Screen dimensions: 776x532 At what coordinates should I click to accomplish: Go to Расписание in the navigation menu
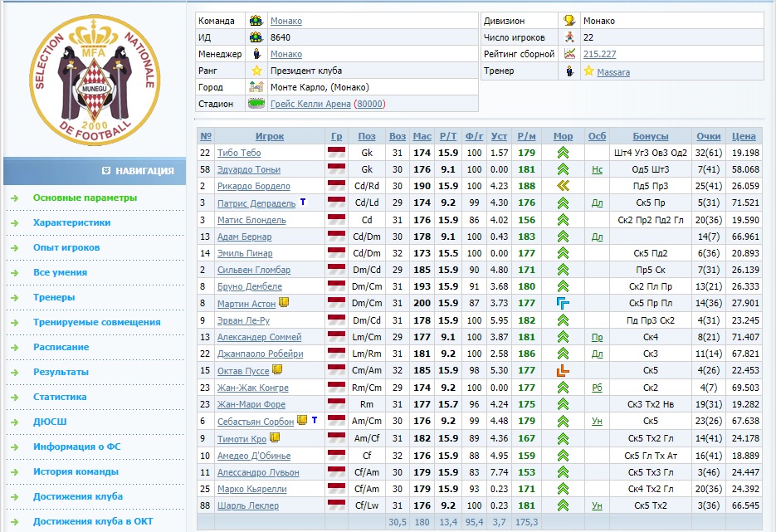pos(61,347)
